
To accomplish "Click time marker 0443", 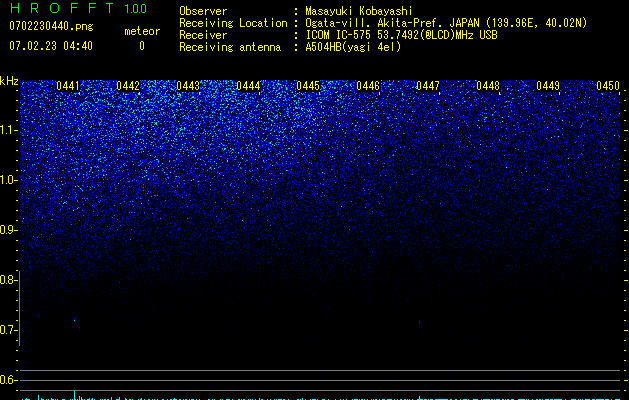I will (x=188, y=86).
